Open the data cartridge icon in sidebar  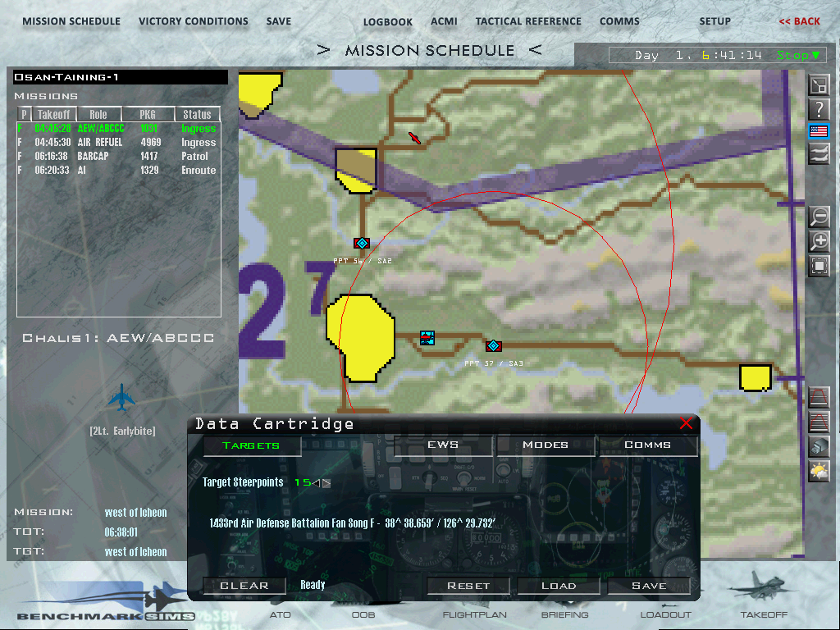[819, 447]
